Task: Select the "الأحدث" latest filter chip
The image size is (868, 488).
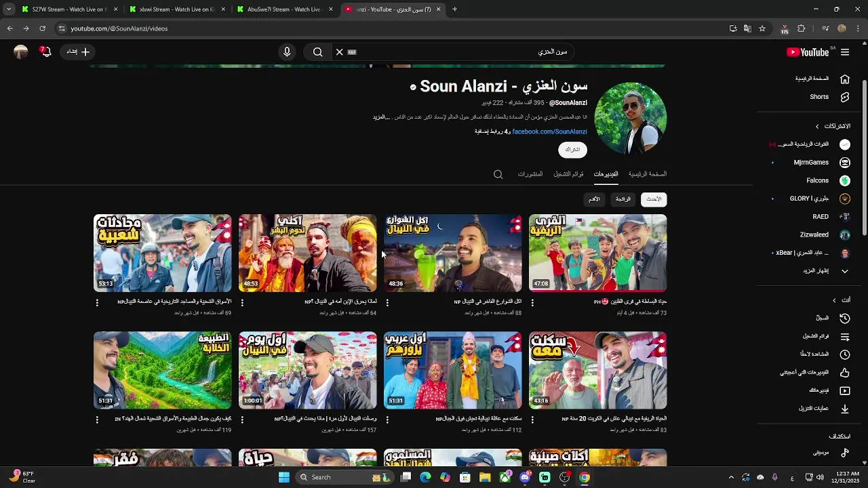Action: (654, 199)
